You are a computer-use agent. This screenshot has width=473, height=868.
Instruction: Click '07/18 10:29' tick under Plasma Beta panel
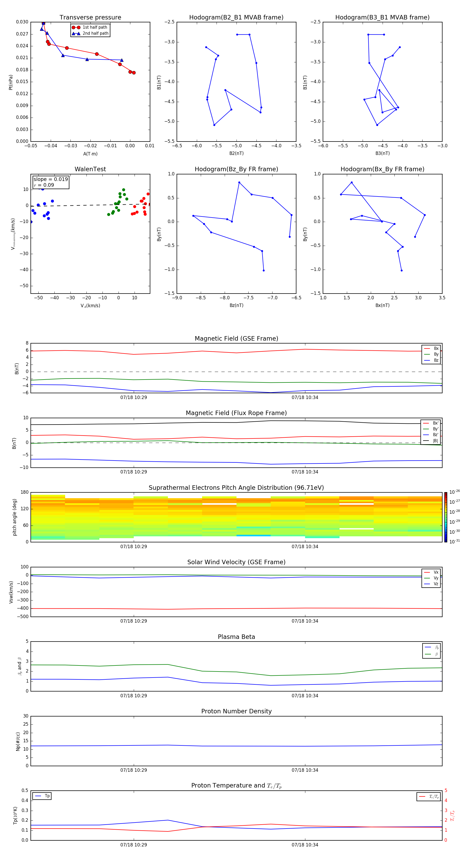134,695
